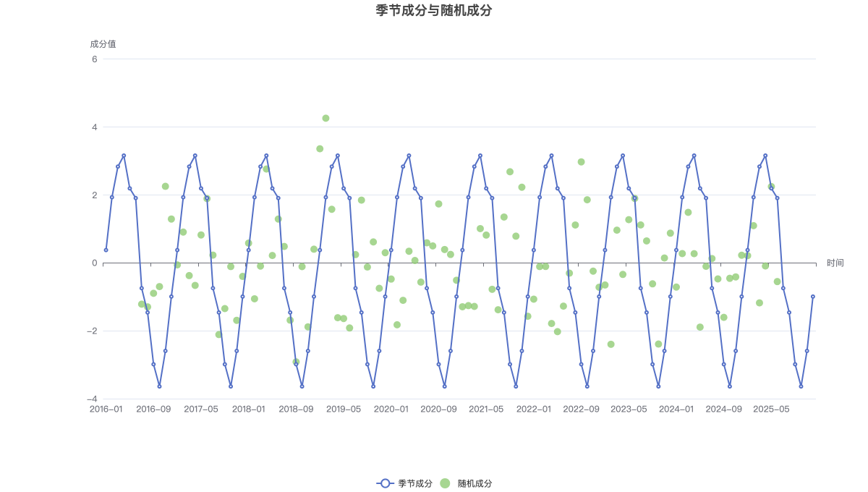
Task: Click the last blue line point at right end
Action: point(813,297)
